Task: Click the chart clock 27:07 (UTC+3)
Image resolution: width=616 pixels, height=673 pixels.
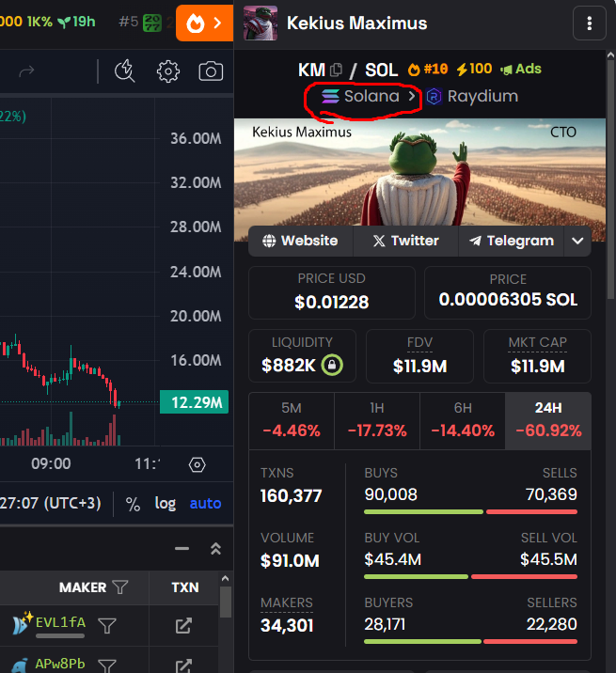Action: point(51,503)
